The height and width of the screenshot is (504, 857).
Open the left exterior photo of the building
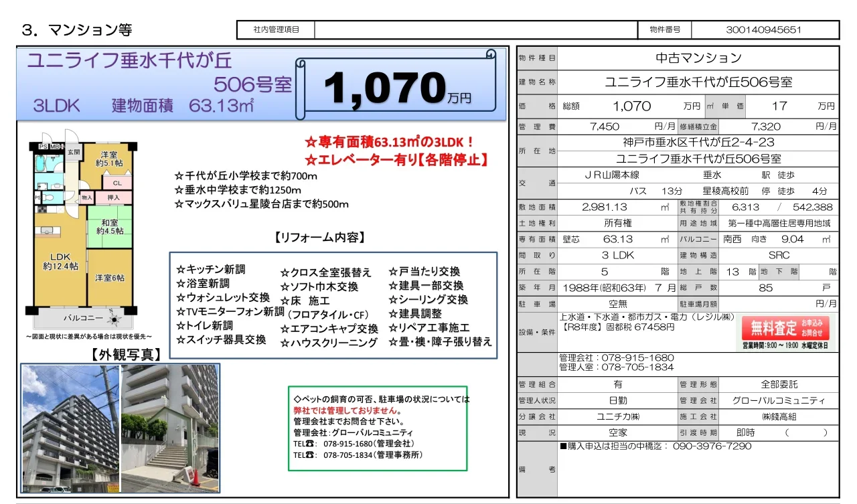click(x=71, y=428)
